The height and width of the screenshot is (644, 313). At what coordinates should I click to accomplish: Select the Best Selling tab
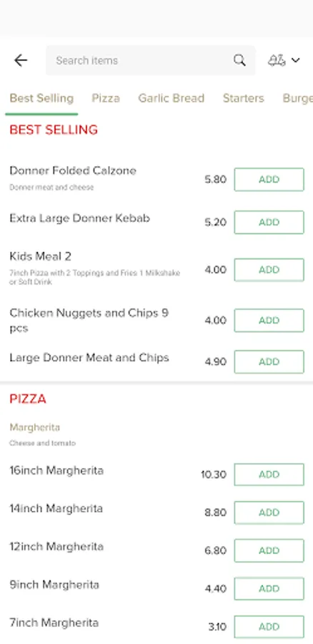41,98
